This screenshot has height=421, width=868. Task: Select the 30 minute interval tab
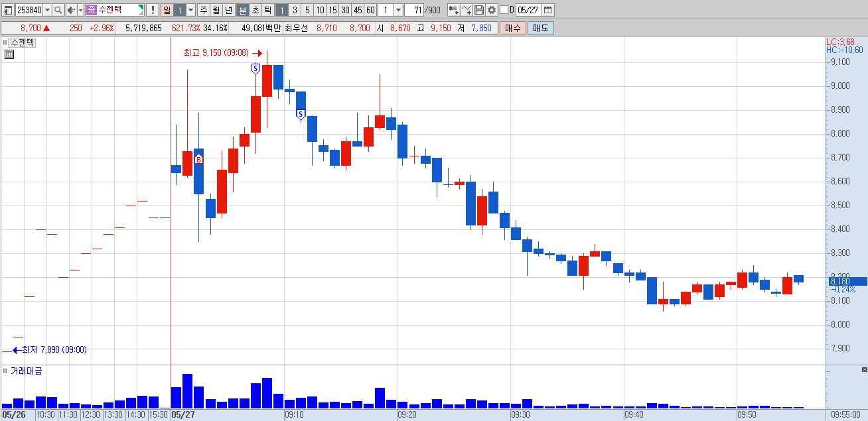click(345, 10)
